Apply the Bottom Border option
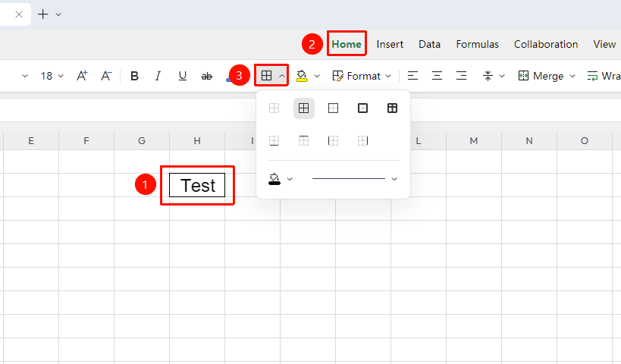Image resolution: width=621 pixels, height=364 pixels. [274, 140]
